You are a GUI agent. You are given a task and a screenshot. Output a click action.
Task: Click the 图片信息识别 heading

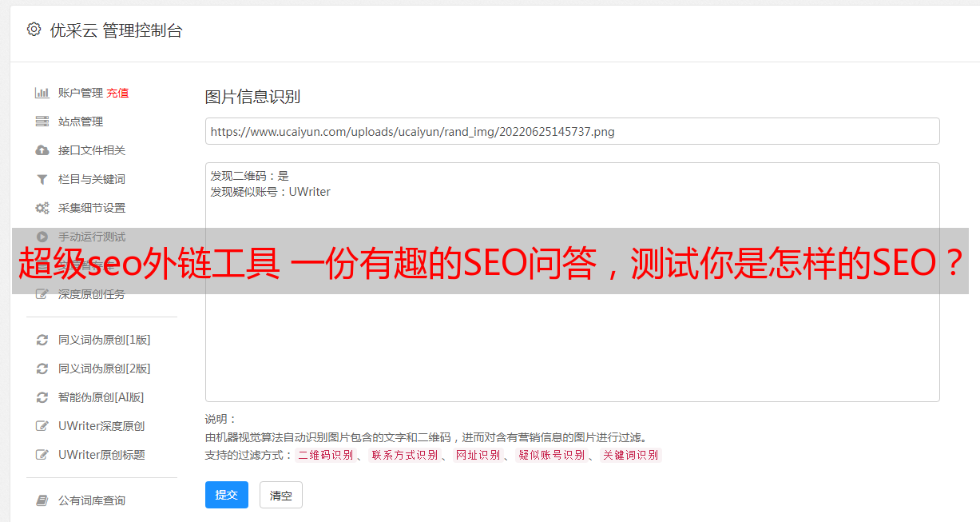tap(252, 97)
